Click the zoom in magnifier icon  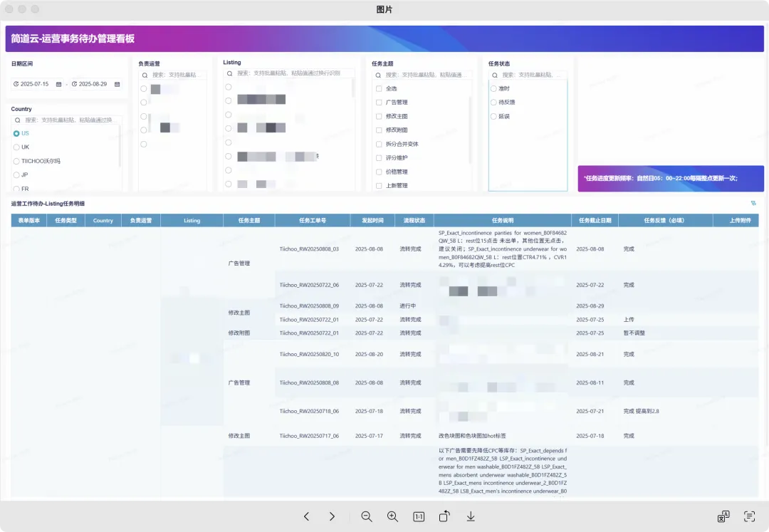pos(392,516)
